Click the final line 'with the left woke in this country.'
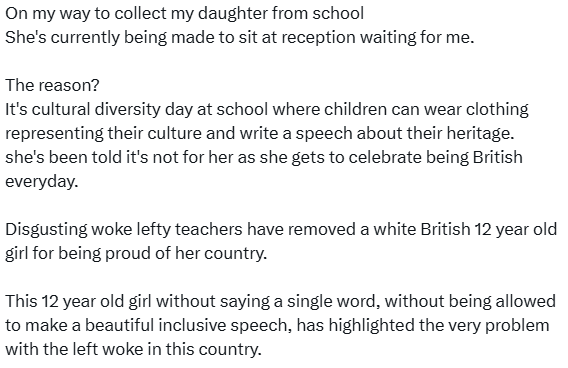 tap(133, 350)
